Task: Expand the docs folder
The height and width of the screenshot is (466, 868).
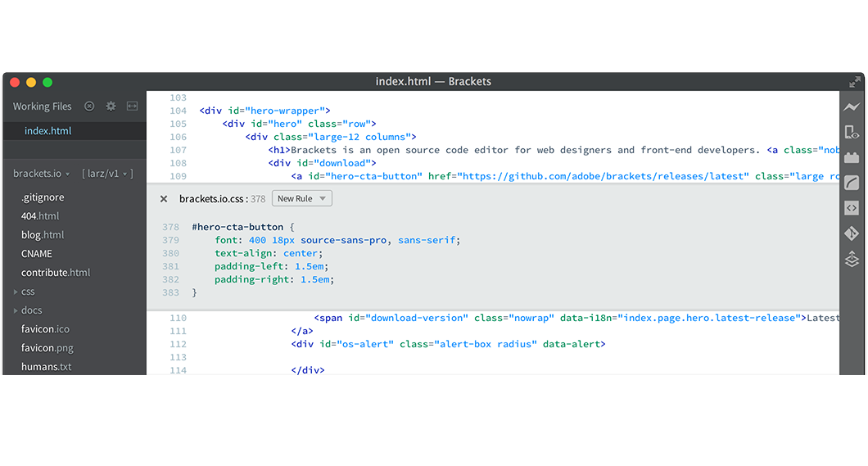Action: click(x=28, y=310)
